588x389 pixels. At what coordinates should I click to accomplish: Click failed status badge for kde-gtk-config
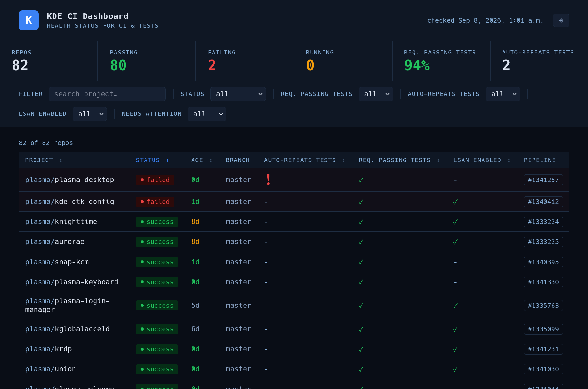click(x=155, y=202)
